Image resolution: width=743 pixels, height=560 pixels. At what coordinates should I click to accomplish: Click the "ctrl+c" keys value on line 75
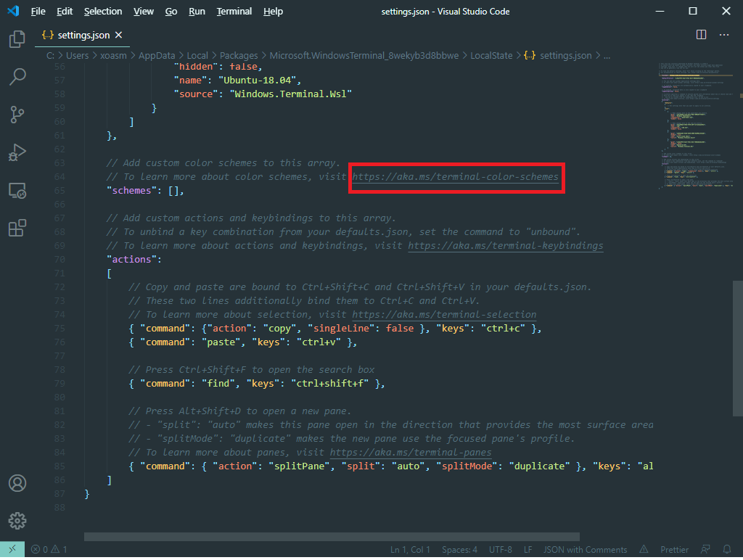[503, 329]
